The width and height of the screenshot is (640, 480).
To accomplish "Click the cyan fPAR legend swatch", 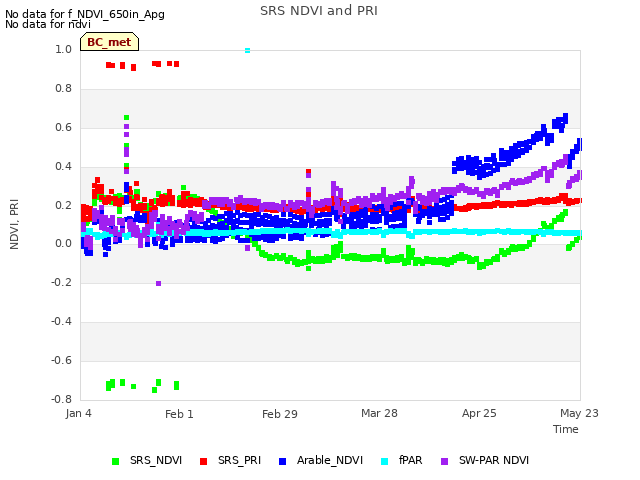I will 384,461.
